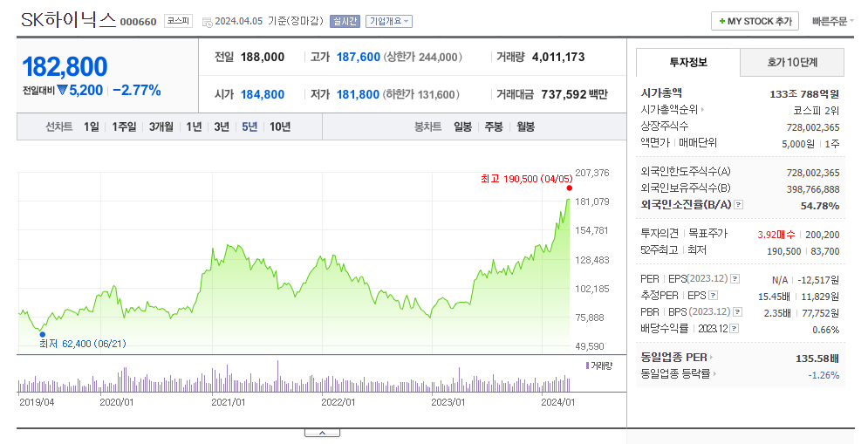Viewport: 868px width, 444px height.
Task: Open help icon beside 외국인소진율(B/A)
Action: point(739,205)
